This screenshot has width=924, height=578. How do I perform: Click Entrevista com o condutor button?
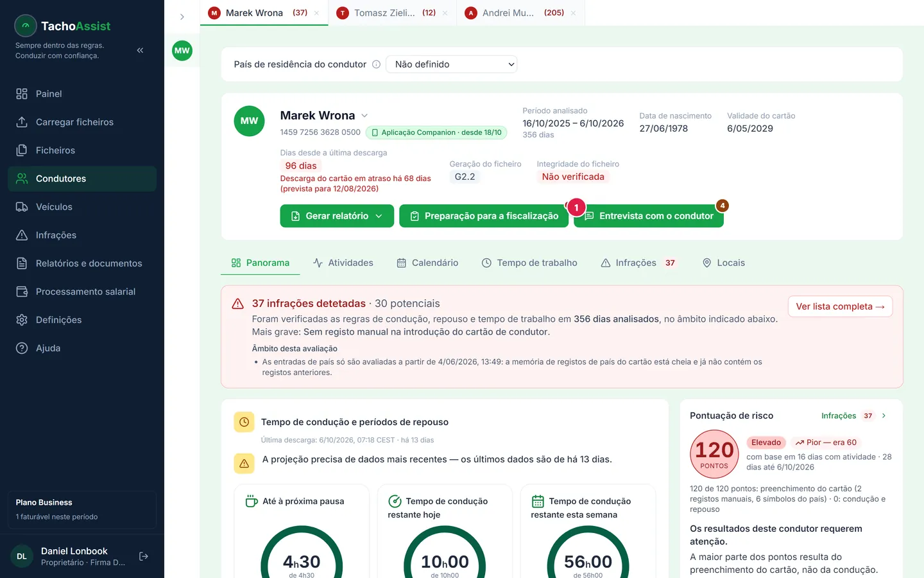tap(649, 216)
